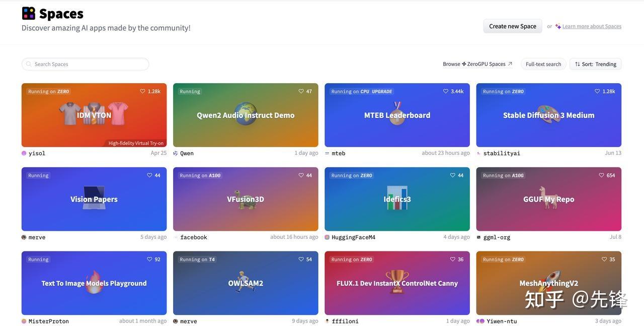
Task: Click the Qwen author name
Action: (x=187, y=153)
